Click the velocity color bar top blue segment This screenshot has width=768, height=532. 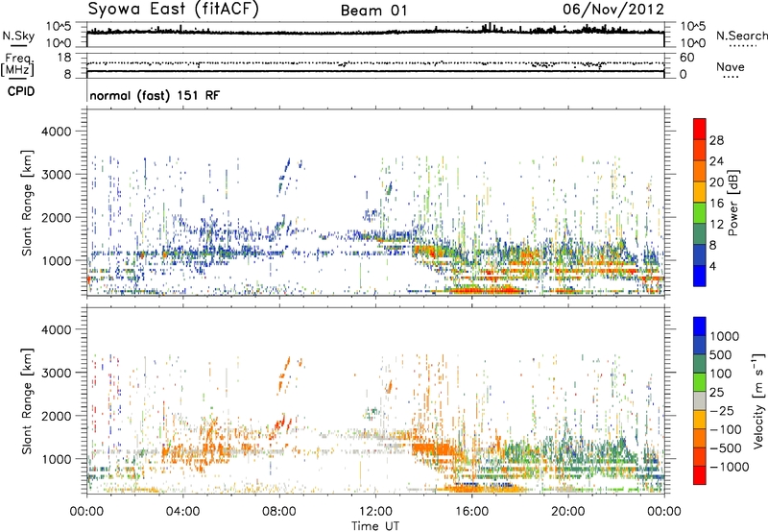pos(700,326)
